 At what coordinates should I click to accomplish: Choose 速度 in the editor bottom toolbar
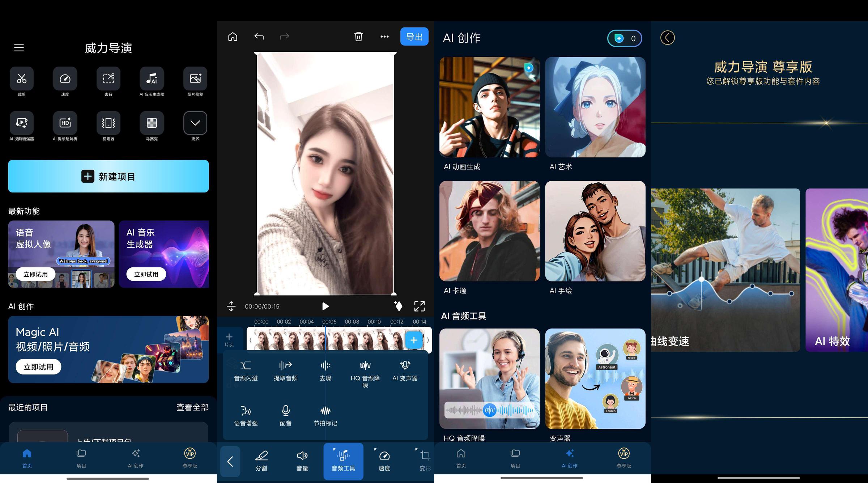tap(384, 461)
